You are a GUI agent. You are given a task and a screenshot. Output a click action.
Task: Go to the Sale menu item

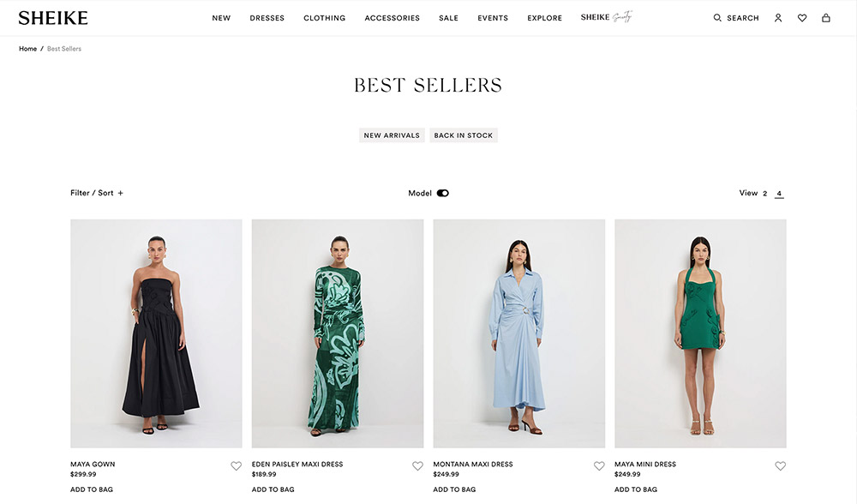448,18
